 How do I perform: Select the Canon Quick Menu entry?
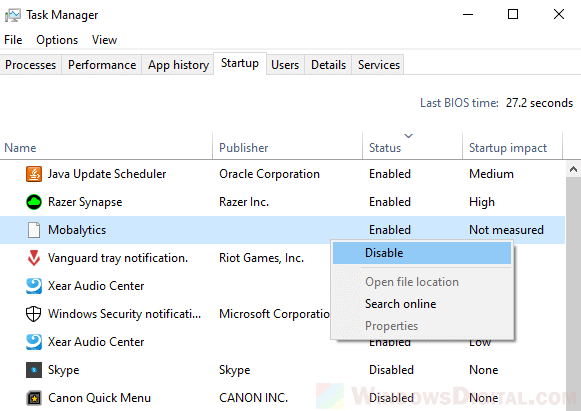99,398
